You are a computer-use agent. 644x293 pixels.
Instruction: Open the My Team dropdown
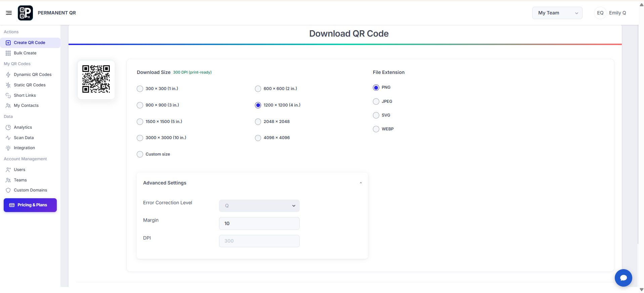click(x=557, y=13)
